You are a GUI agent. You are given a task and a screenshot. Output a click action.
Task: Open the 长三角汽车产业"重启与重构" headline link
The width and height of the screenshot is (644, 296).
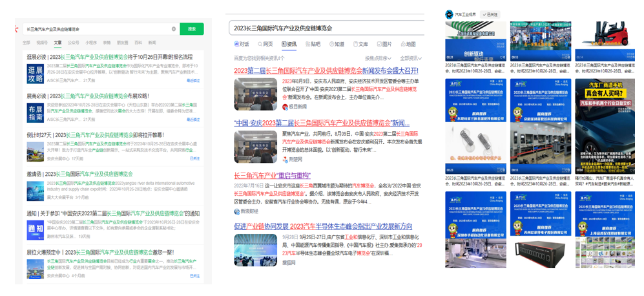pyautogui.click(x=272, y=176)
